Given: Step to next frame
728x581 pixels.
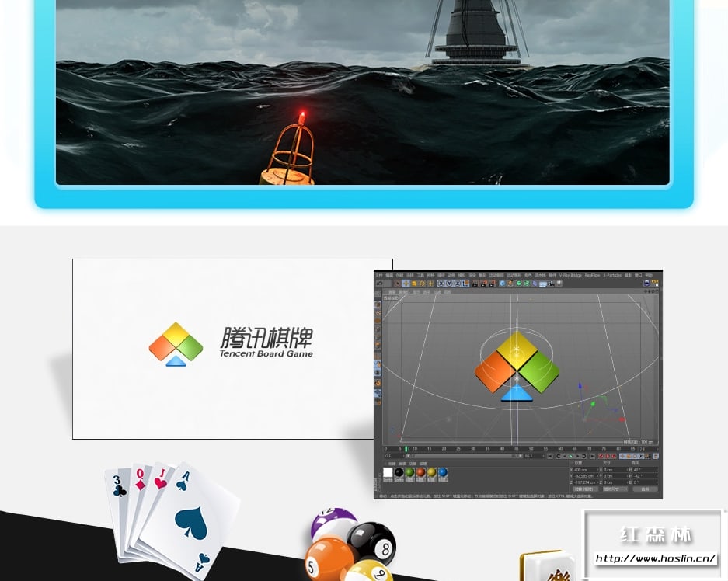Looking at the screenshot, I should click(577, 456).
